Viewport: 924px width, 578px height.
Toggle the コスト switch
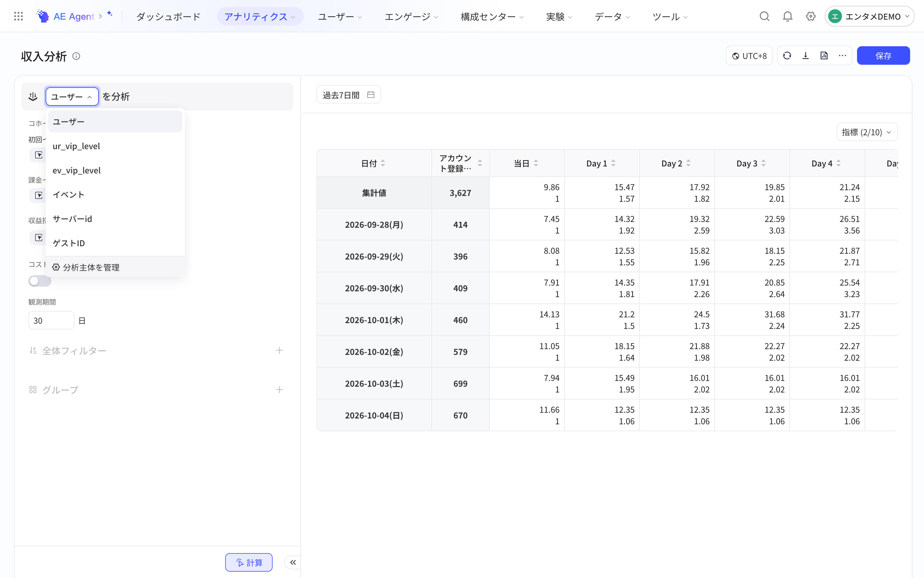pos(40,281)
